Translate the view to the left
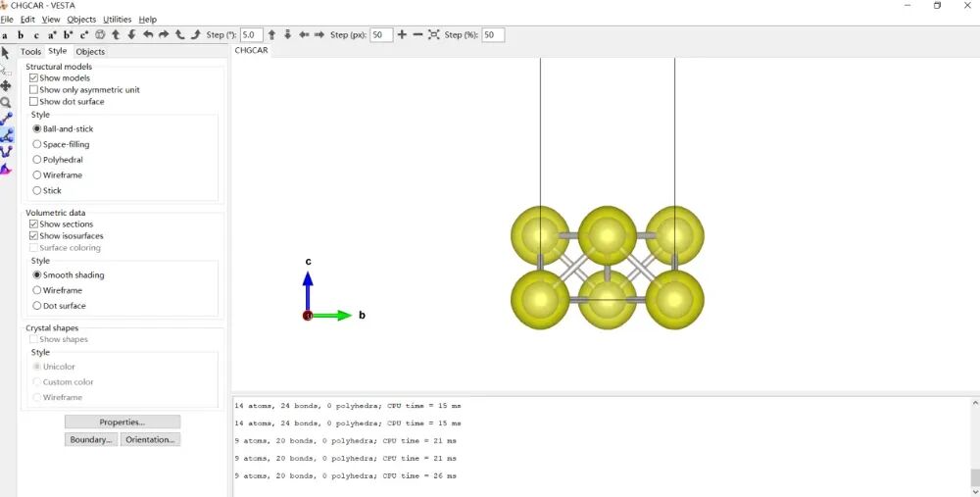The width and height of the screenshot is (980, 497). (x=304, y=35)
